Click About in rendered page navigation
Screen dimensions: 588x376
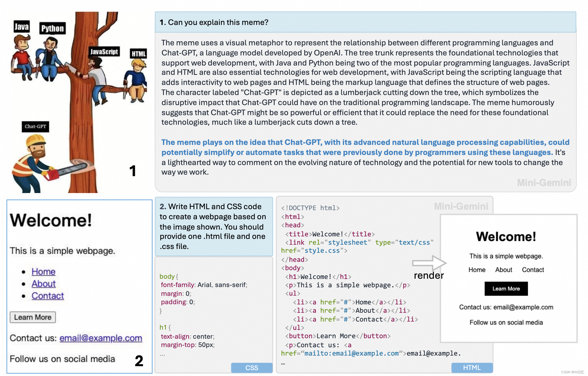click(503, 270)
